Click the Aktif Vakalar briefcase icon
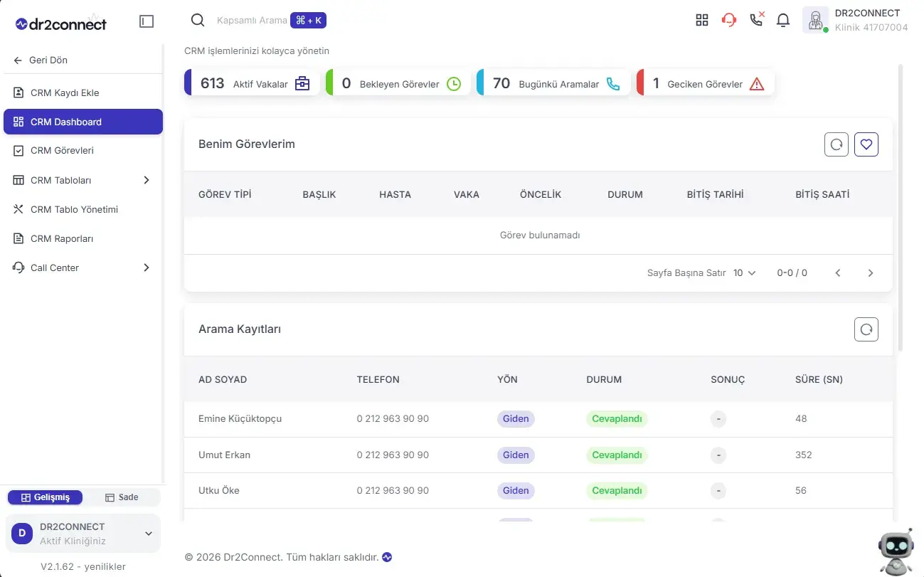 [x=302, y=83]
